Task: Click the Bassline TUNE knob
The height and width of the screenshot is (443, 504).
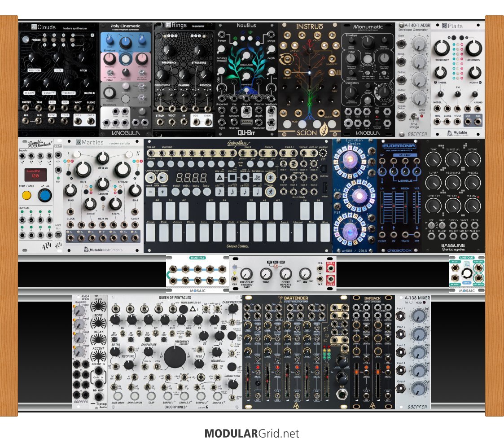Action: pos(433,160)
